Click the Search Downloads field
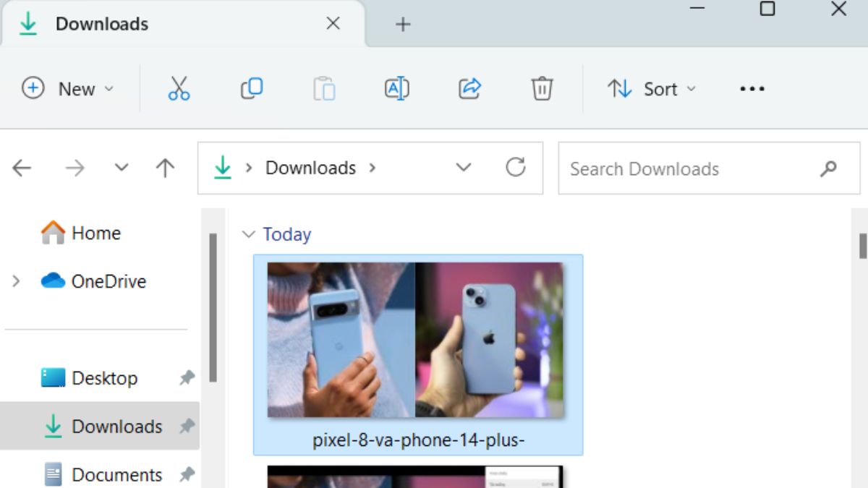 tap(687, 168)
